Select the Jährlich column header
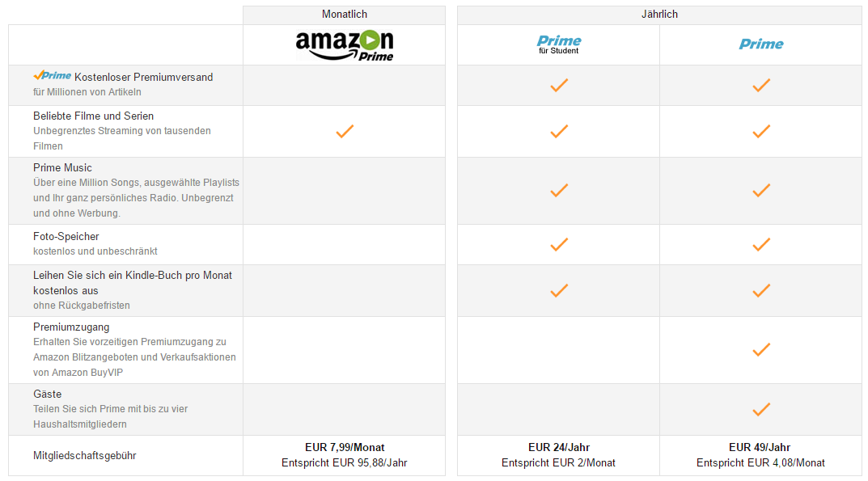This screenshot has width=868, height=481. (x=659, y=15)
